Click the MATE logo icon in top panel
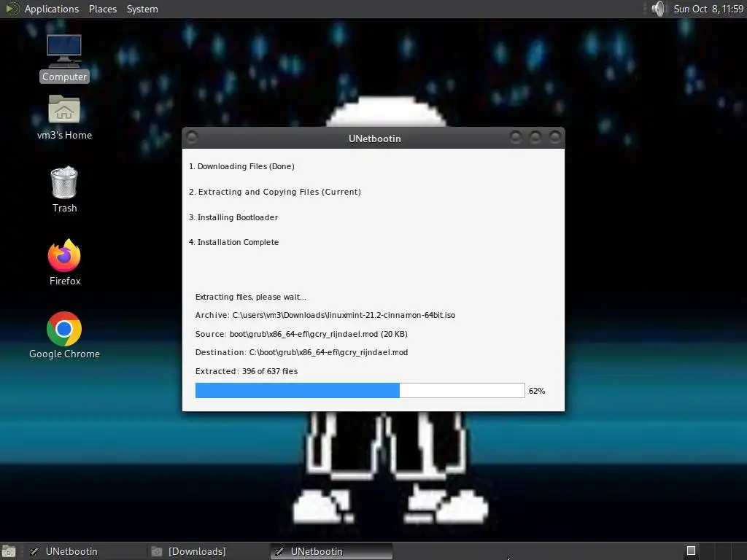747x560 pixels. pos(12,9)
